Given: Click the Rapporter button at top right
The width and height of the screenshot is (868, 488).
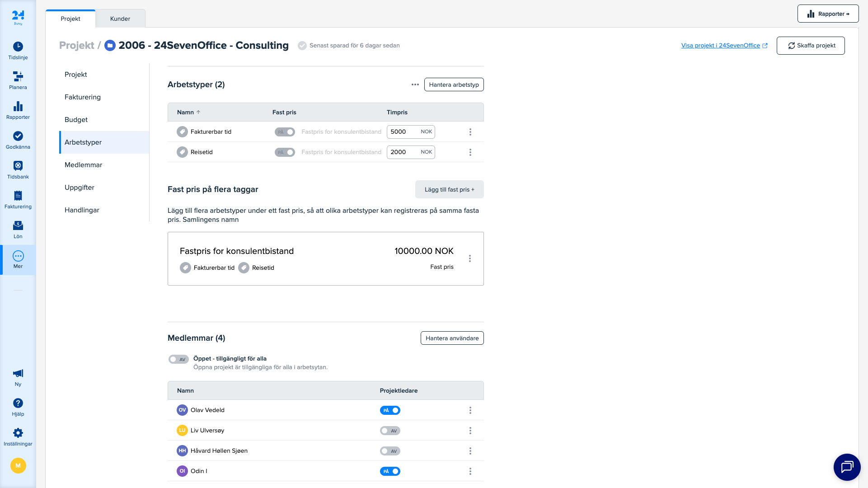Looking at the screenshot, I should click(828, 14).
